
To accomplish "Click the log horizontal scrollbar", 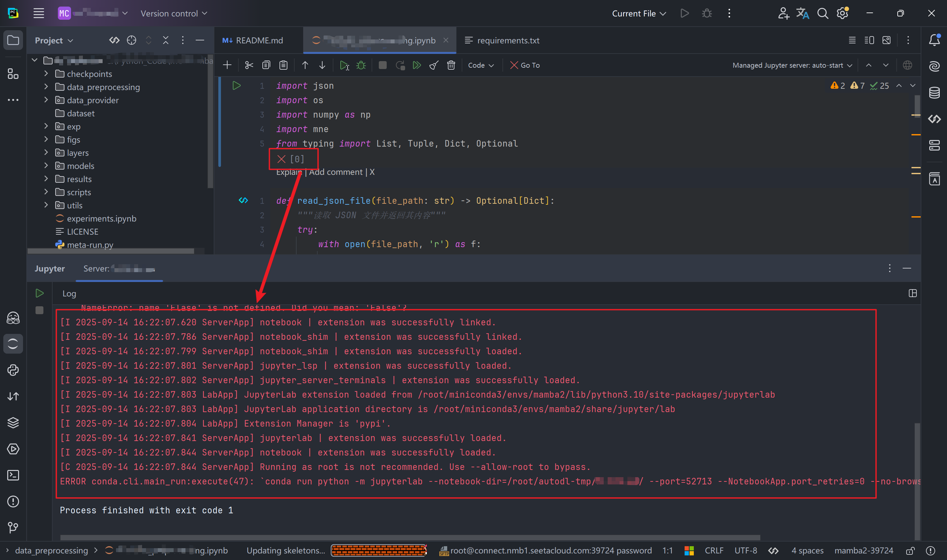I will (410, 537).
